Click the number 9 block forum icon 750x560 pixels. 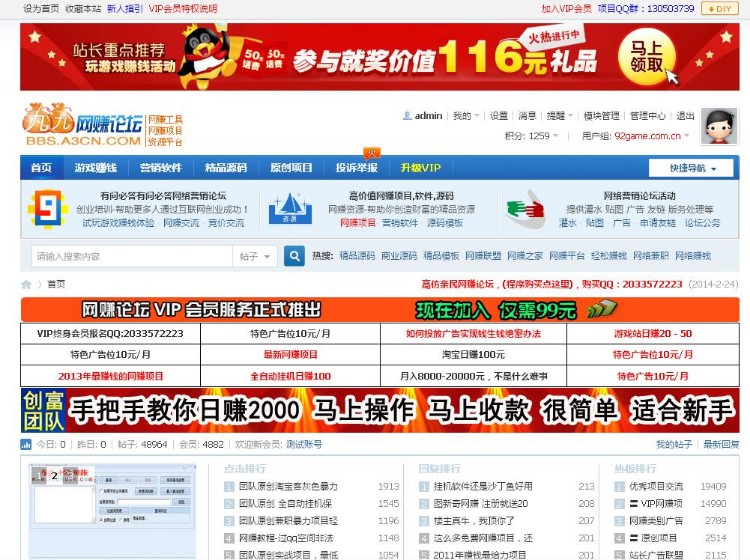coord(47,209)
